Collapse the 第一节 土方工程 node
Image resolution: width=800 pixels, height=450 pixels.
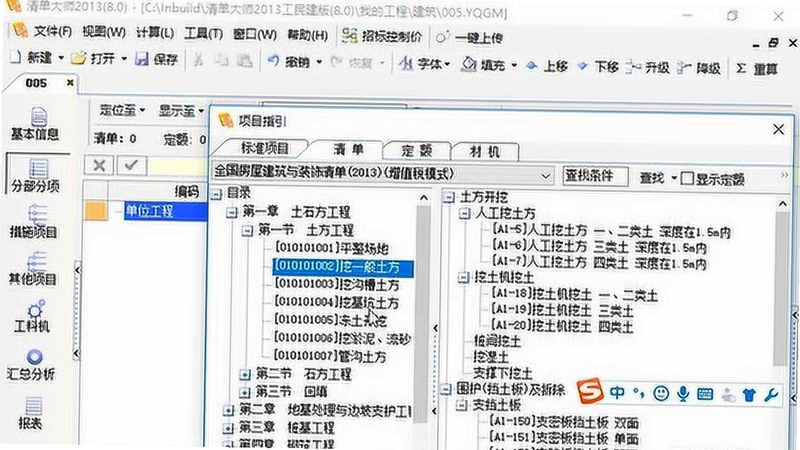click(x=247, y=231)
